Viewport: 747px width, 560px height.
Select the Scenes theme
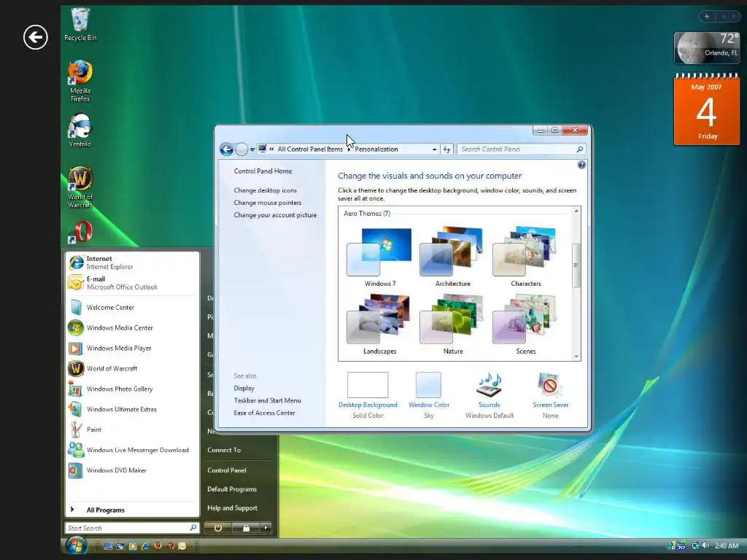(x=525, y=324)
